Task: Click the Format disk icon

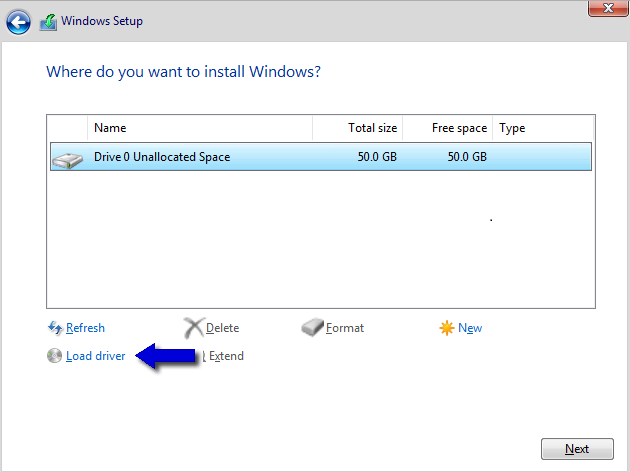Action: [x=313, y=327]
